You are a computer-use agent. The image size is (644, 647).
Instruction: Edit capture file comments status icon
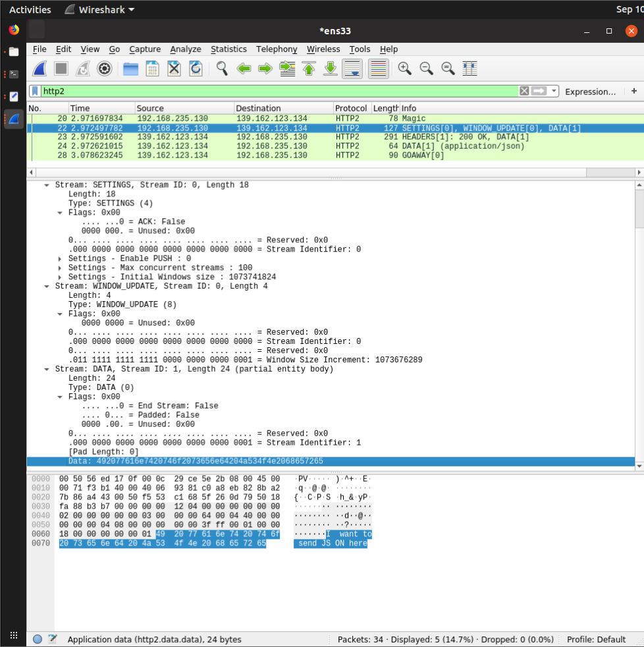(53, 639)
